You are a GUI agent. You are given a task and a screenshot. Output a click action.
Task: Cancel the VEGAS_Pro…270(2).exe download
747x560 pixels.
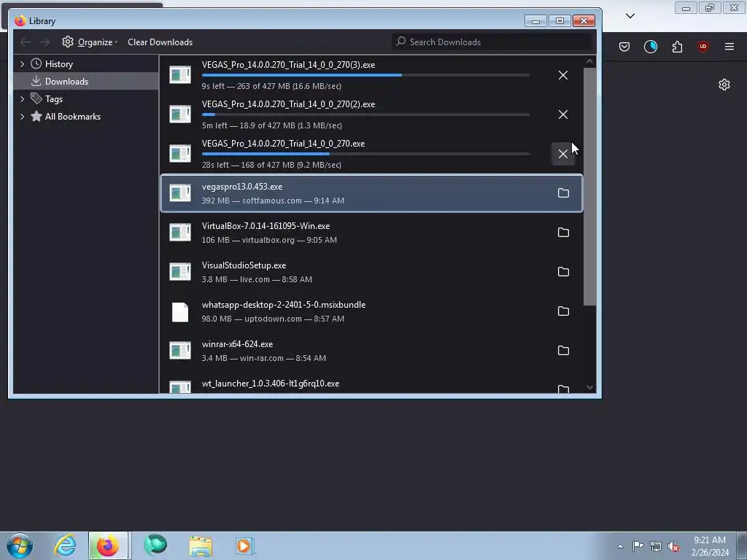[x=562, y=114]
